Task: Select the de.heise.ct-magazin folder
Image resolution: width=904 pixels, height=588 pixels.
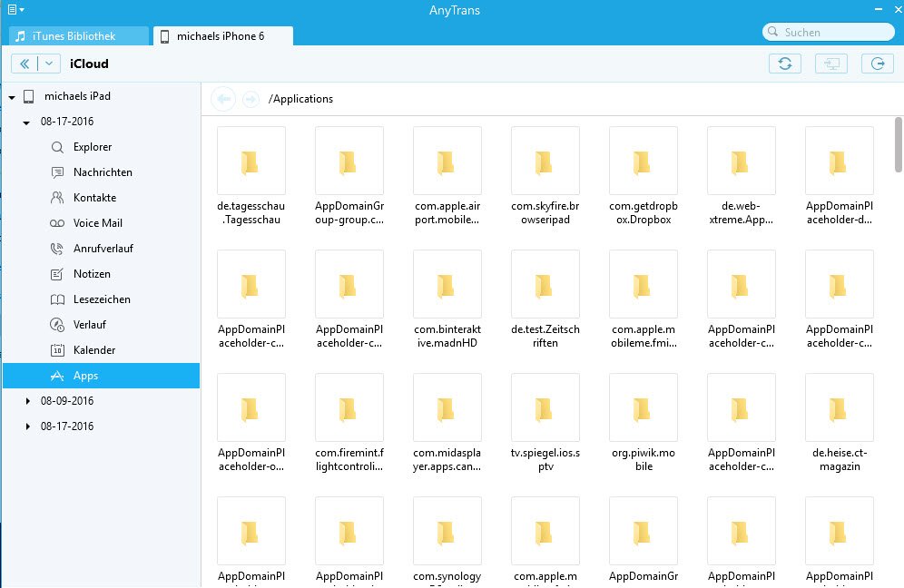Action: pyautogui.click(x=840, y=423)
